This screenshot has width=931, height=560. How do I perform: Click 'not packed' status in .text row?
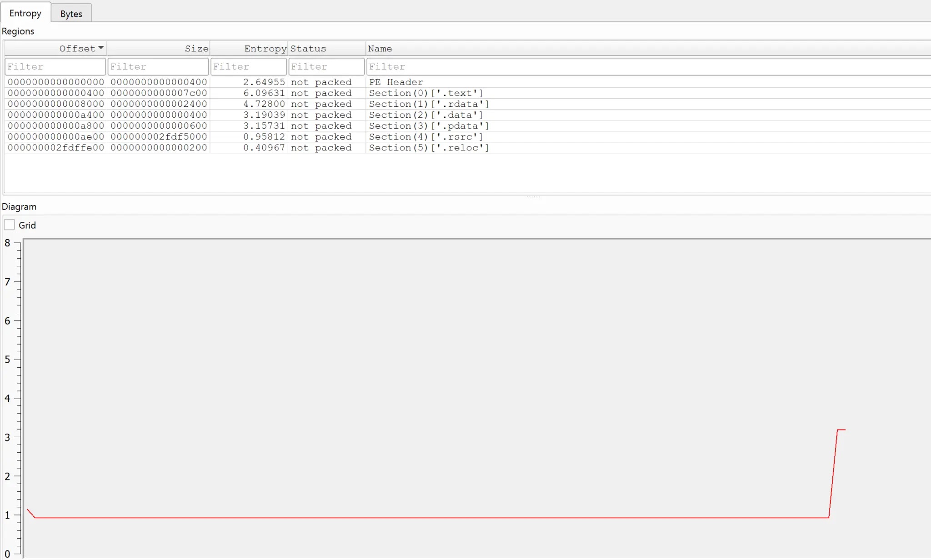click(x=321, y=93)
